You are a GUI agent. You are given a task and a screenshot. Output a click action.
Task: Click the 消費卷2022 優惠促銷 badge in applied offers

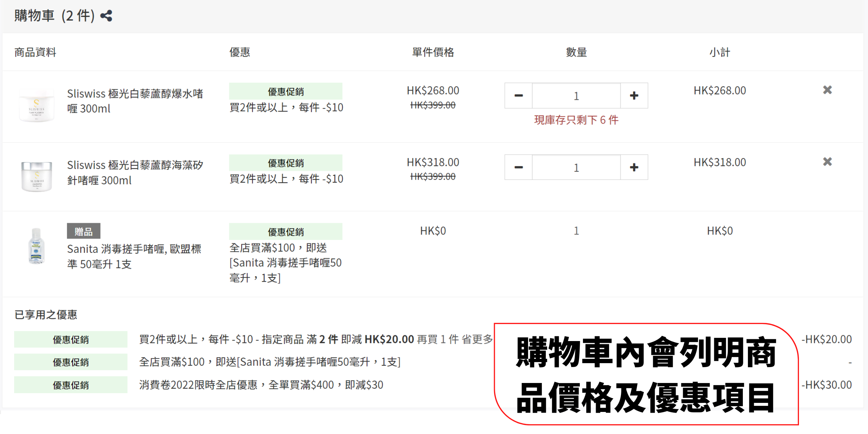71,385
